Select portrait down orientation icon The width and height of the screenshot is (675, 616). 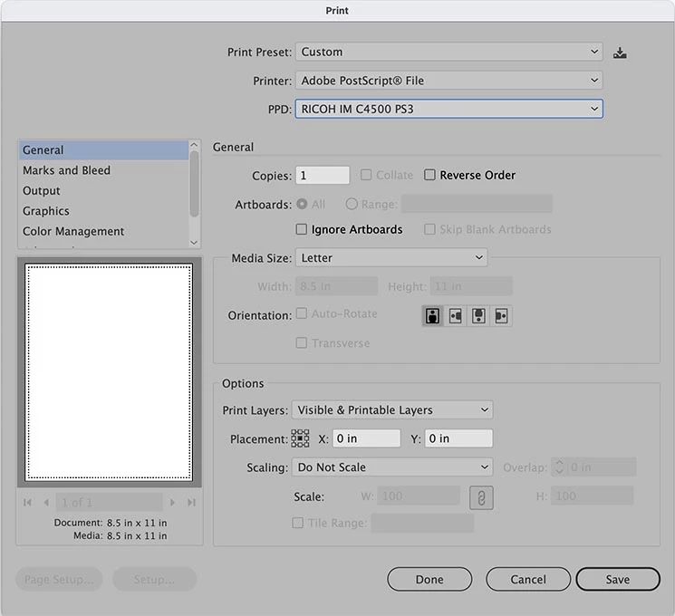point(478,316)
